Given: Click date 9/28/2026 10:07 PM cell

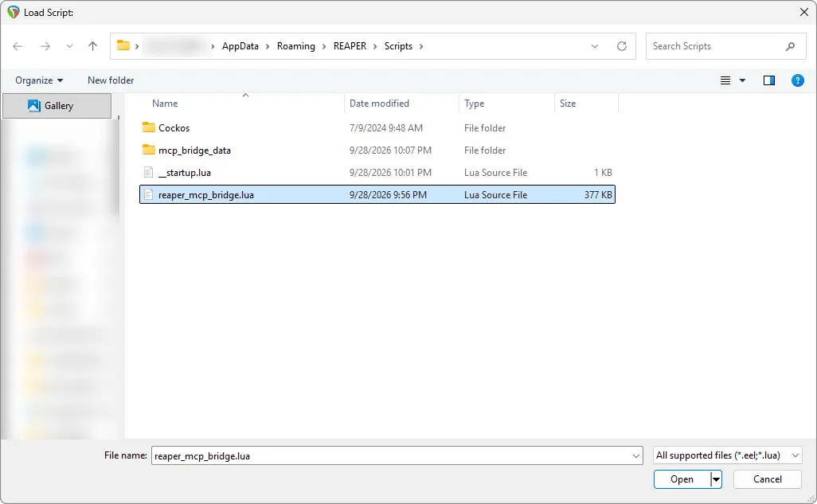Looking at the screenshot, I should click(390, 150).
